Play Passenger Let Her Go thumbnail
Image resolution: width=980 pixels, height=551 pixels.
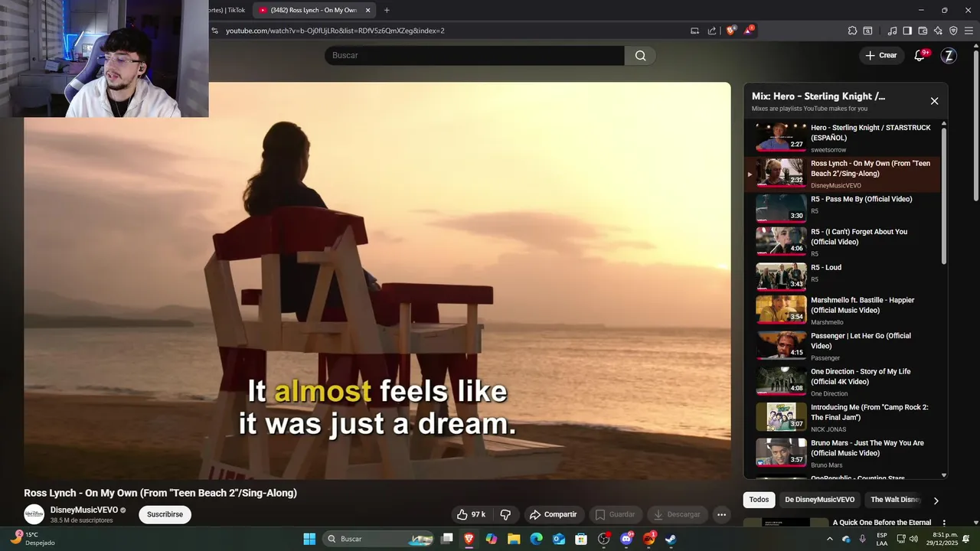781,346
